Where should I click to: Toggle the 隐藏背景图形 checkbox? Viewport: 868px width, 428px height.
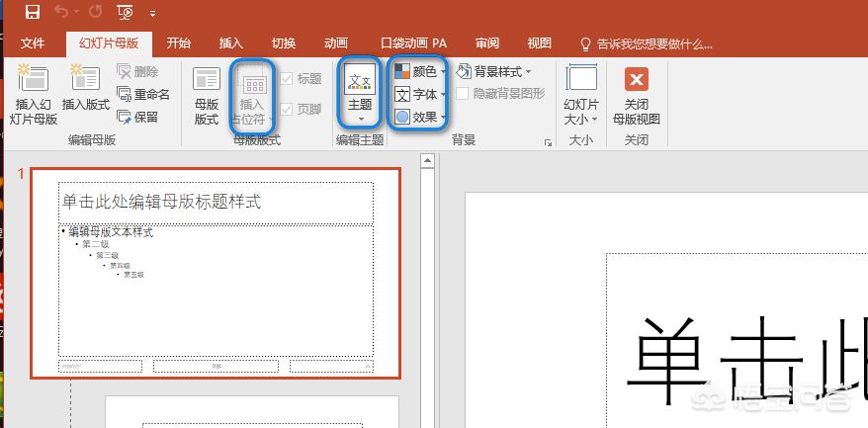click(463, 94)
